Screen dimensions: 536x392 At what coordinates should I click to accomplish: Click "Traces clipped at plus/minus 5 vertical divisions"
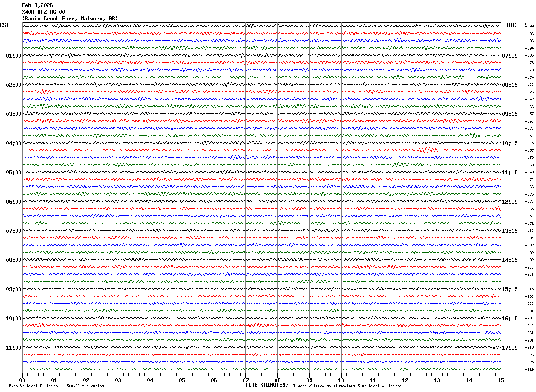(347, 386)
